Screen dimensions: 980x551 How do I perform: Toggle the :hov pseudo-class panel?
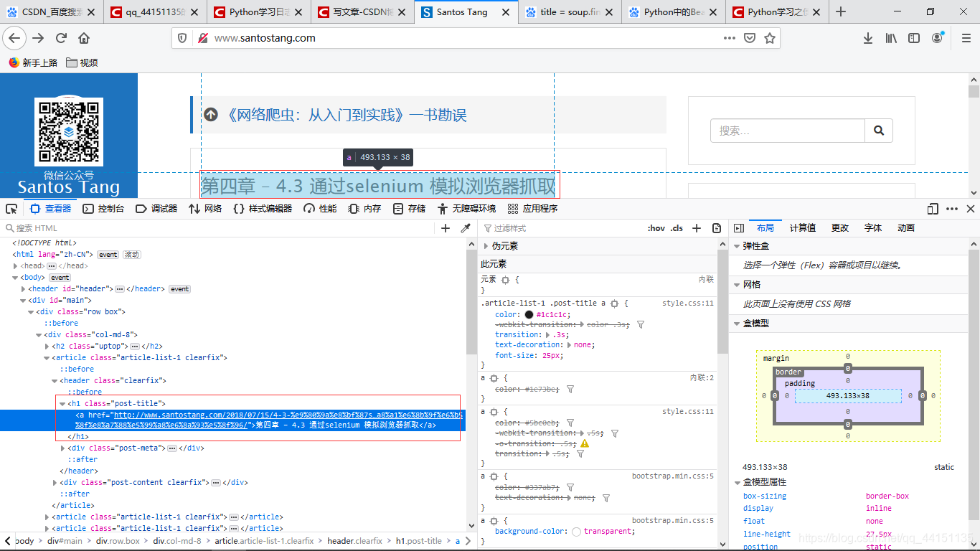(656, 228)
